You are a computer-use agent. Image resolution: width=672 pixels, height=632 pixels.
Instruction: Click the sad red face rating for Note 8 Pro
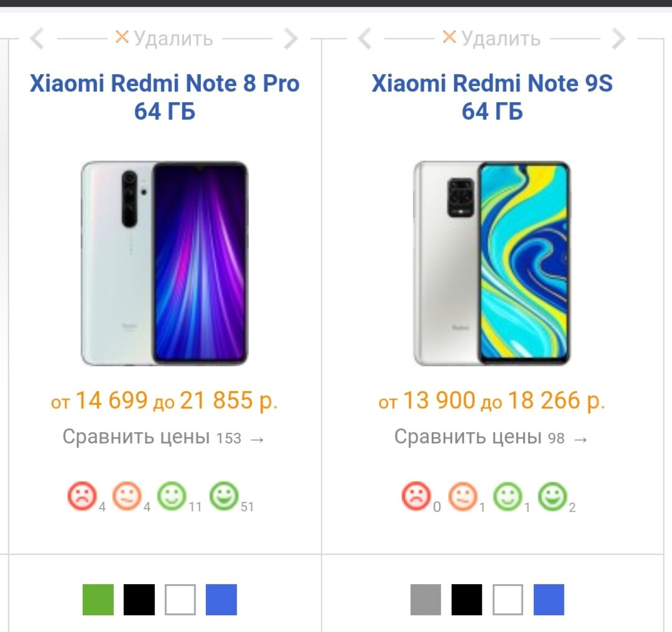[x=82, y=496]
